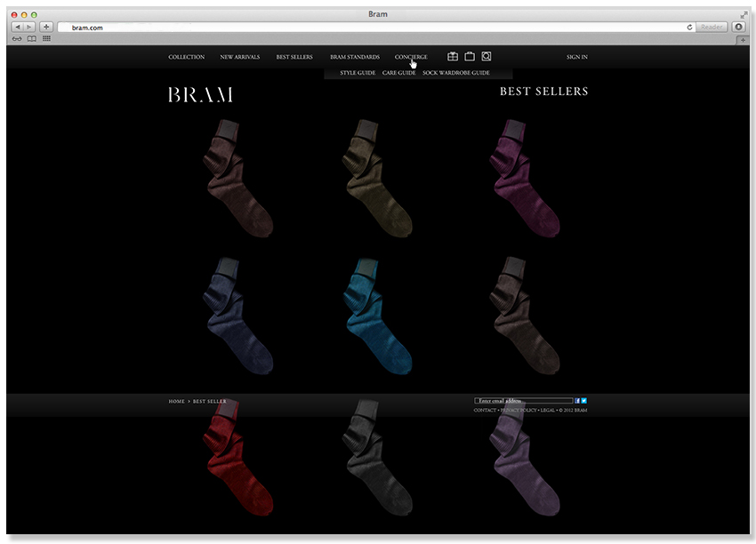This screenshot has width=756, height=544.
Task: Select the red sock
Action: (x=237, y=458)
